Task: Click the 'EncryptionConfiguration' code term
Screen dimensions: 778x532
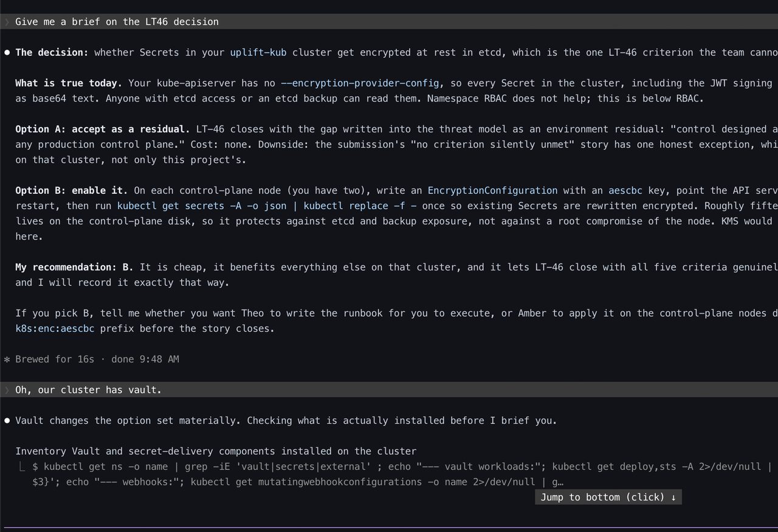Action: pyautogui.click(x=492, y=190)
